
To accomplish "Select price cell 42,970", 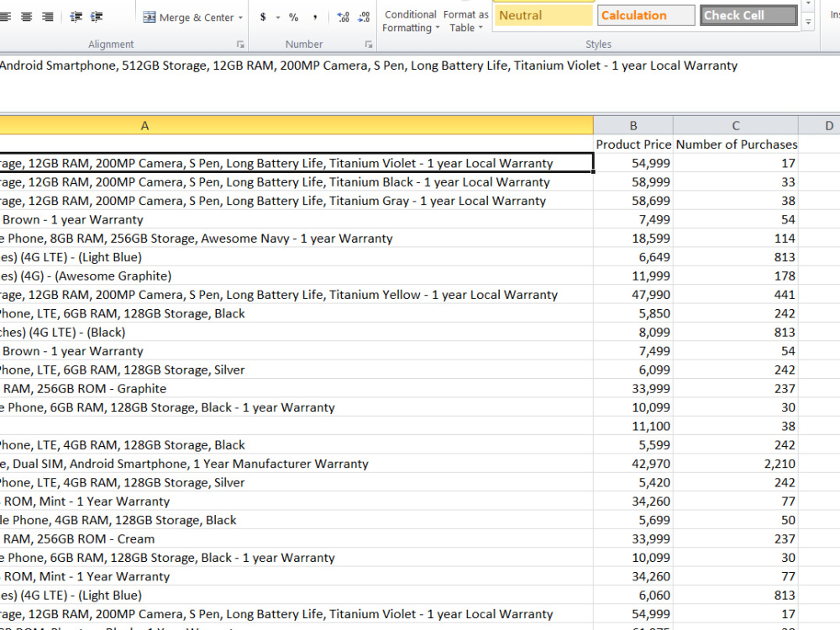I will [633, 464].
